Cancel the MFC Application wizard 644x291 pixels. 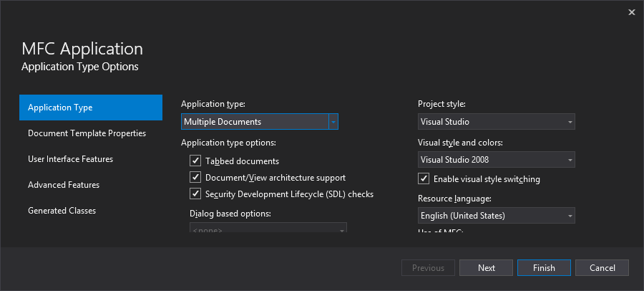tap(602, 268)
